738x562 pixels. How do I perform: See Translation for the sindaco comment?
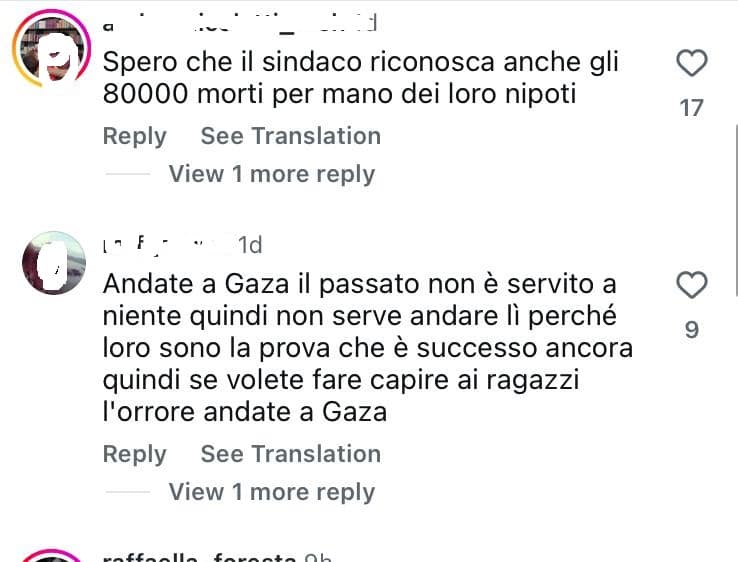pyautogui.click(x=291, y=136)
